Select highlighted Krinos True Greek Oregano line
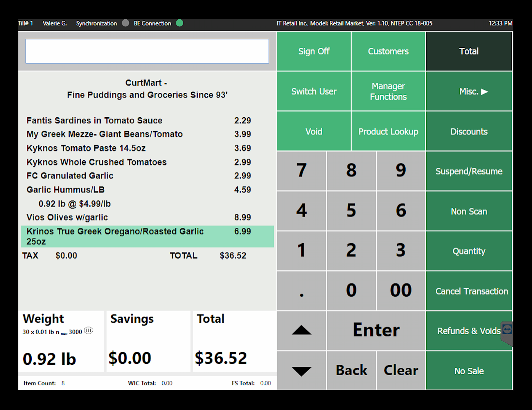The image size is (532, 410). tap(147, 236)
